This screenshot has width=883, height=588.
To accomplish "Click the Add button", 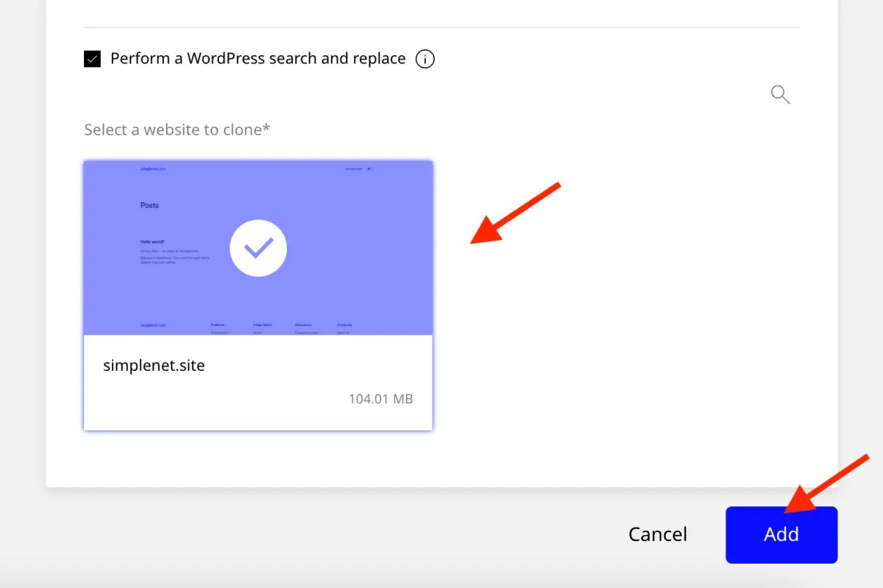I will pos(781,534).
